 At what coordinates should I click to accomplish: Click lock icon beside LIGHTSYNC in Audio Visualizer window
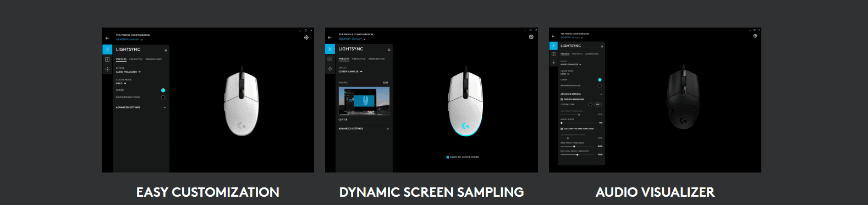pyautogui.click(x=602, y=46)
